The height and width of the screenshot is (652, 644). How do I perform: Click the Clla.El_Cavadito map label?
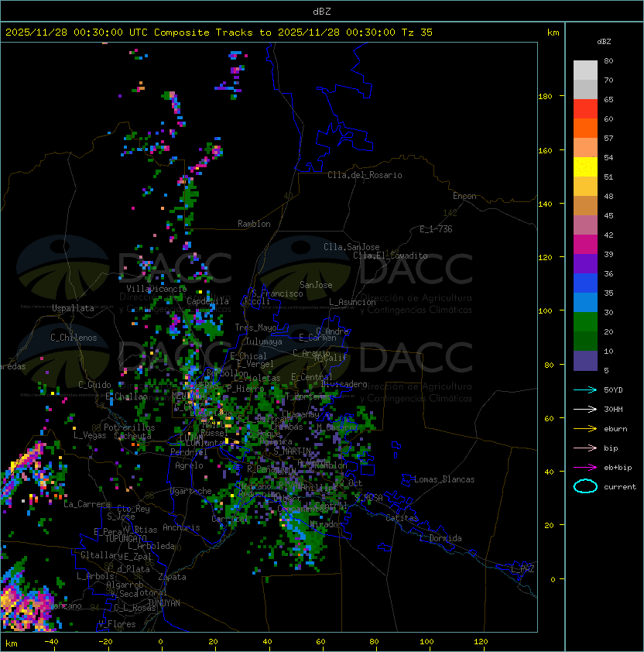click(x=390, y=256)
